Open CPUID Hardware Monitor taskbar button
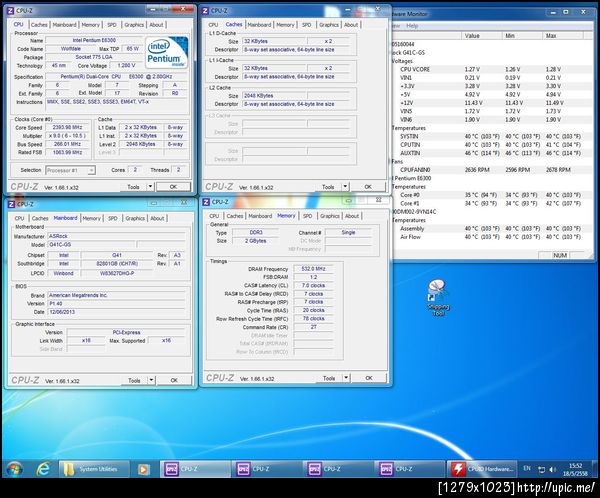 click(x=481, y=469)
